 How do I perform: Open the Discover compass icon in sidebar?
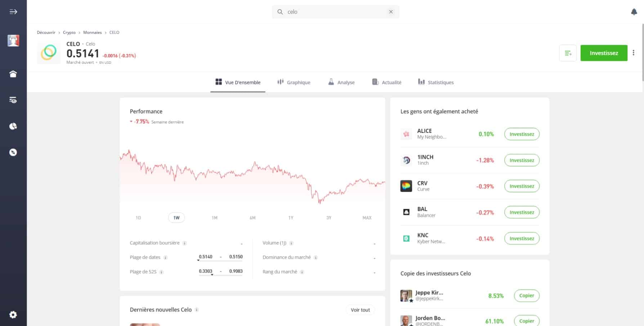click(13, 152)
